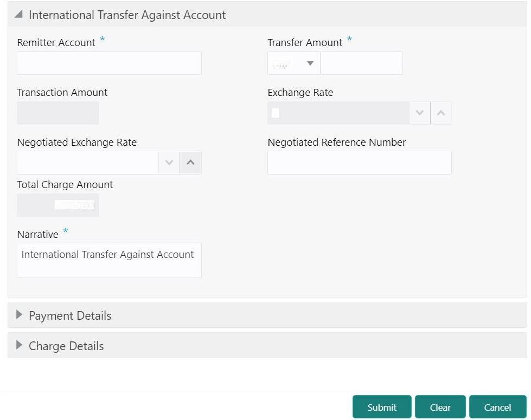The width and height of the screenshot is (531, 420).
Task: Cancel the international transfer
Action: click(498, 407)
